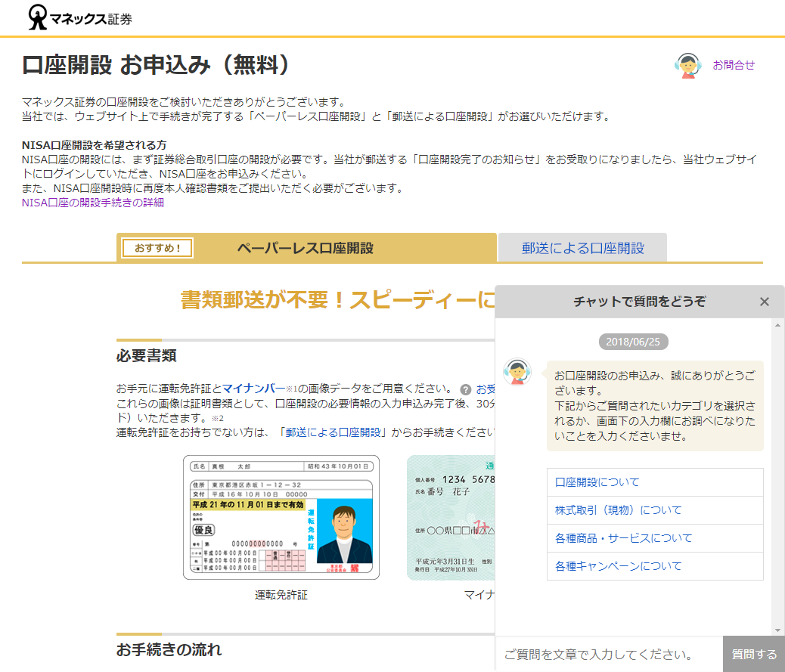The width and height of the screenshot is (785, 672).
Task: Click the 運転免許証 caption text
Action: click(x=281, y=595)
